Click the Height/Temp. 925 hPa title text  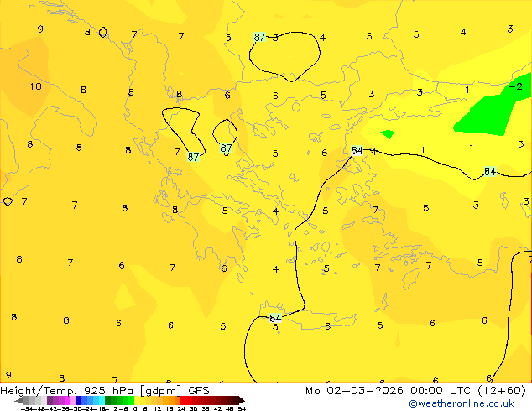(x=67, y=391)
